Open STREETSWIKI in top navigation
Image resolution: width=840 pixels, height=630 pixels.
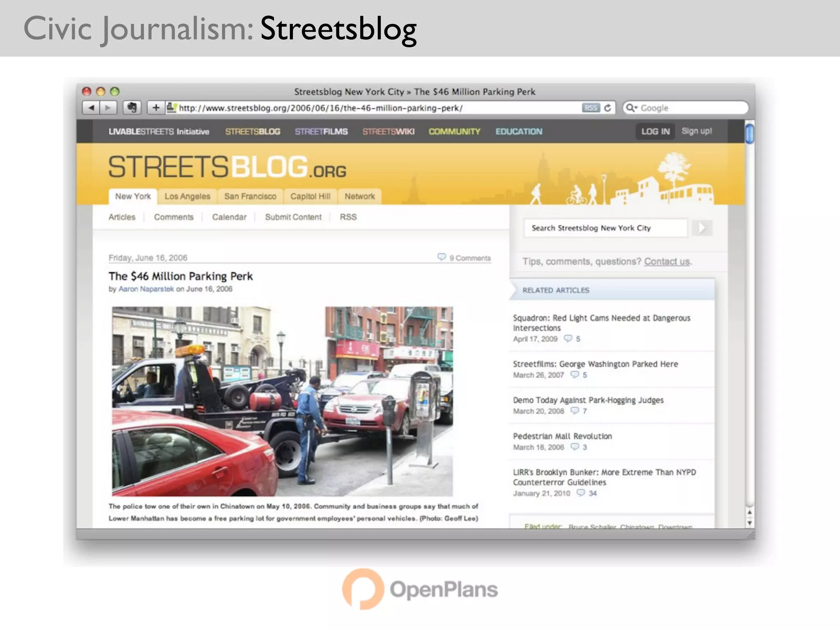(x=388, y=132)
